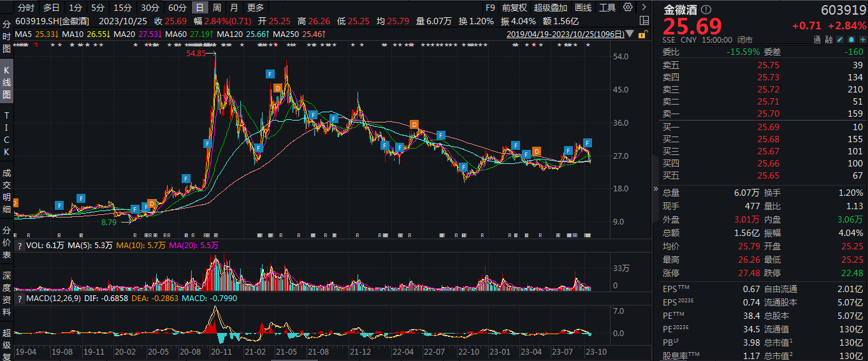This screenshot has width=868, height=361.
Task: Click the green plus add-to-watchlist icon
Action: click(862, 40)
